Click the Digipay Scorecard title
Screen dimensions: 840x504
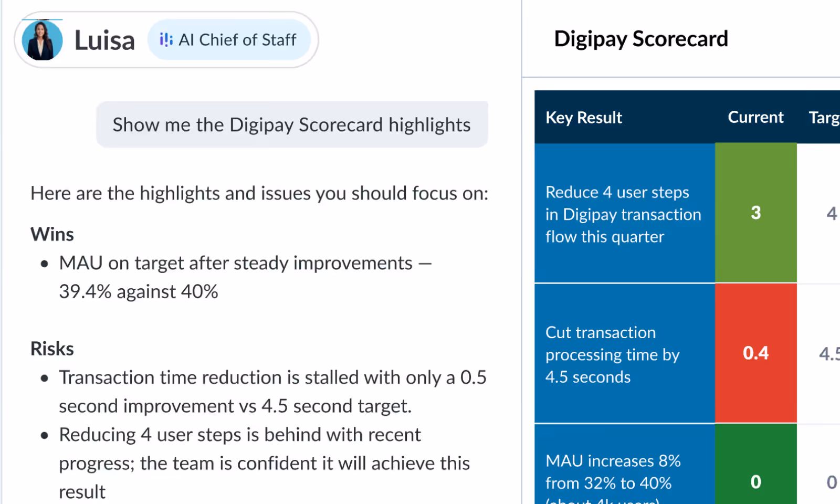[641, 38]
